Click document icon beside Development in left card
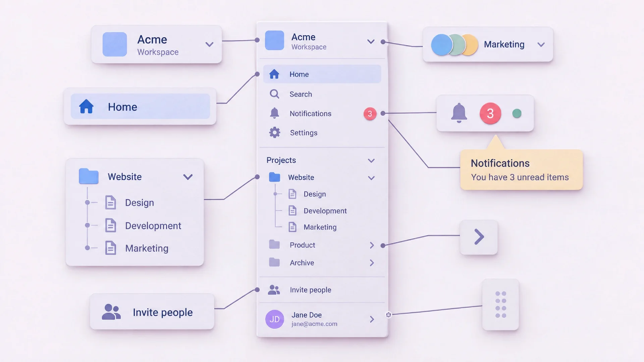 click(111, 225)
